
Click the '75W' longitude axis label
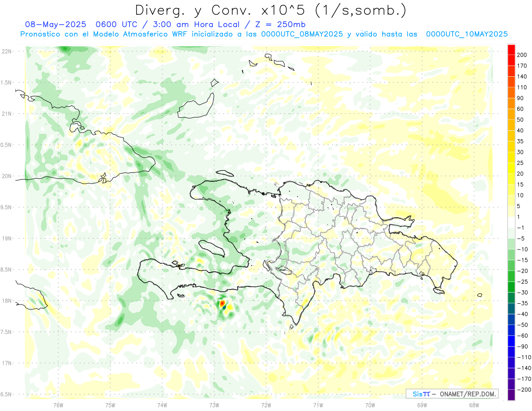tap(110, 405)
